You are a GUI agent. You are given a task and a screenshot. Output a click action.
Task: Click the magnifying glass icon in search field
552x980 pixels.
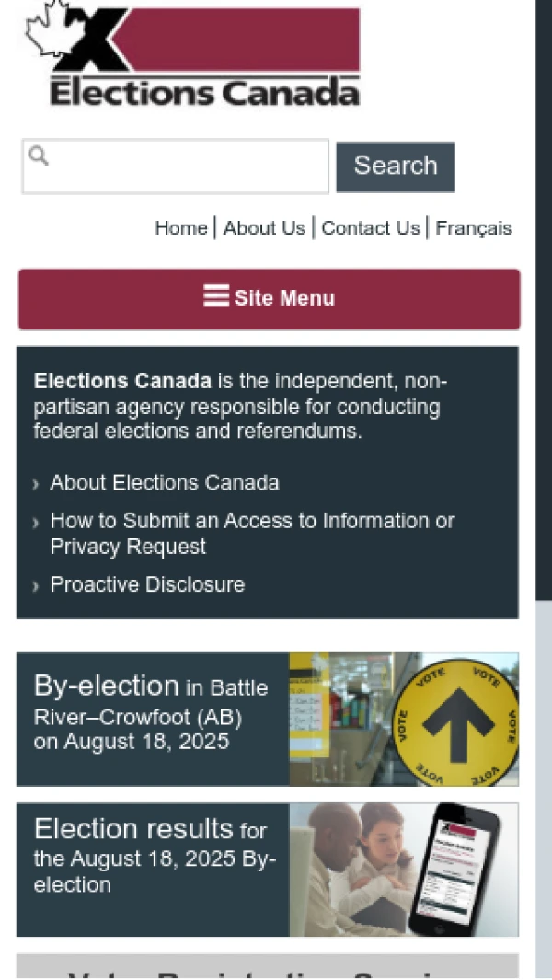coord(38,156)
